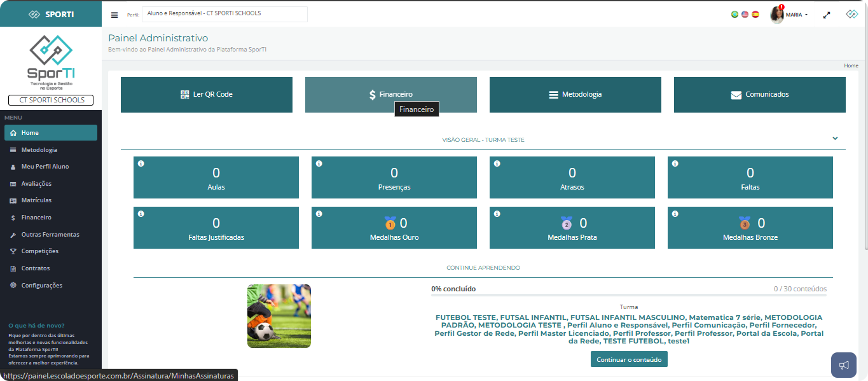Click info icon on the Aulas card

pos(141,163)
